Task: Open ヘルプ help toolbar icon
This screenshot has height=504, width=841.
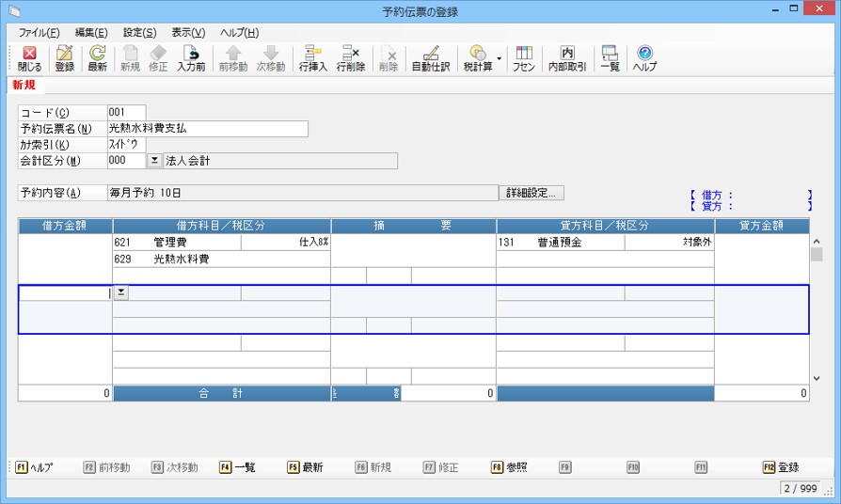Action: (x=644, y=58)
